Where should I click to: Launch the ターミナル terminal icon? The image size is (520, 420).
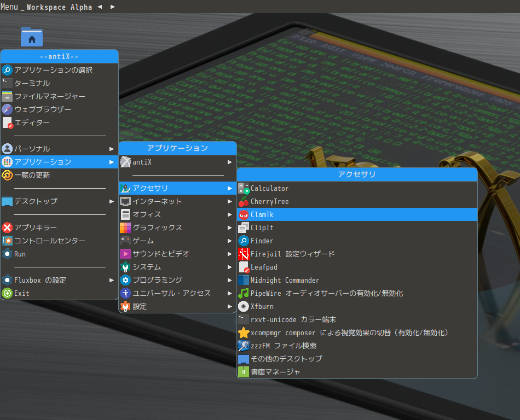[7, 83]
